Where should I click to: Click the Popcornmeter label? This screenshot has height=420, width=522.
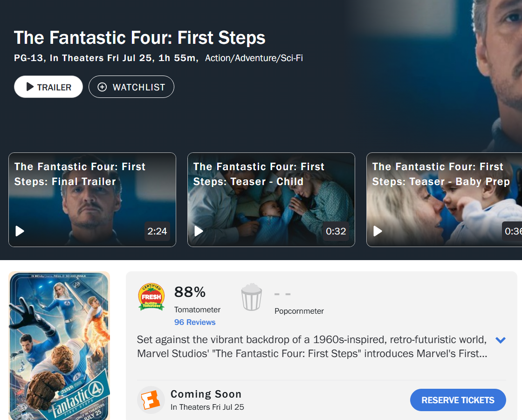299,311
